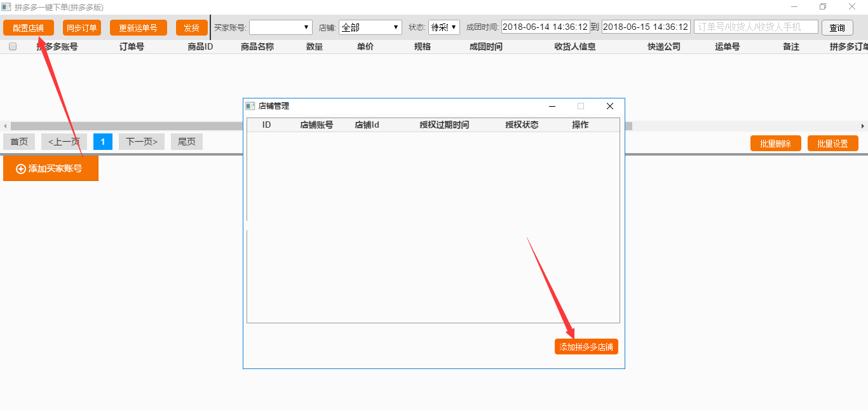Edit the start date 2018-06-14 field
Viewport: 868px width, 411px height.
tap(545, 27)
